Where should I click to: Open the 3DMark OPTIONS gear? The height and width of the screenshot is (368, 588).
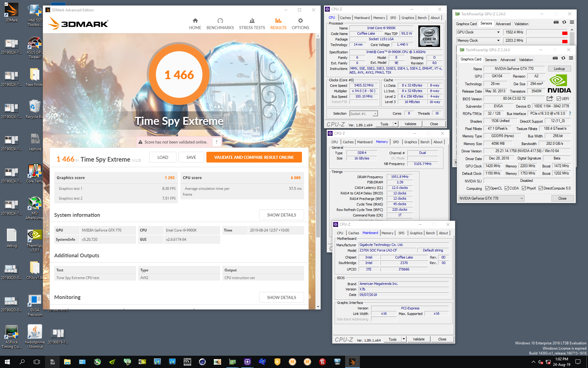(300, 24)
